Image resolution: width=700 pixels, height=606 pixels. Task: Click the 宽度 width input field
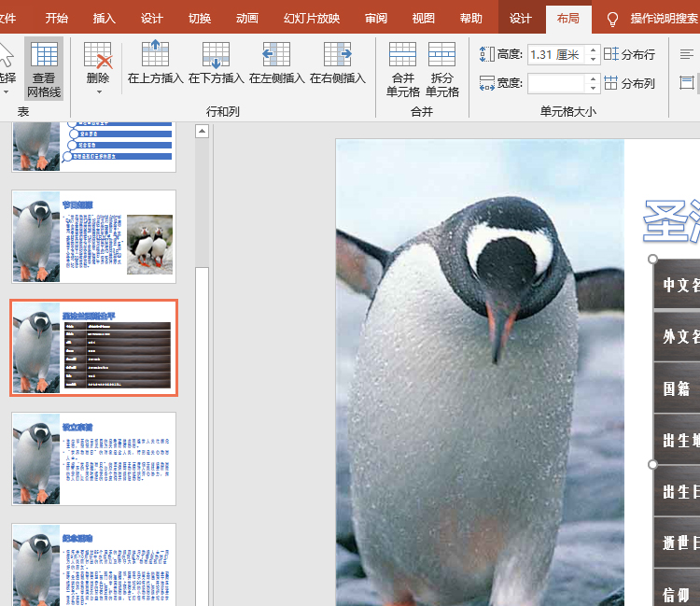(556, 83)
